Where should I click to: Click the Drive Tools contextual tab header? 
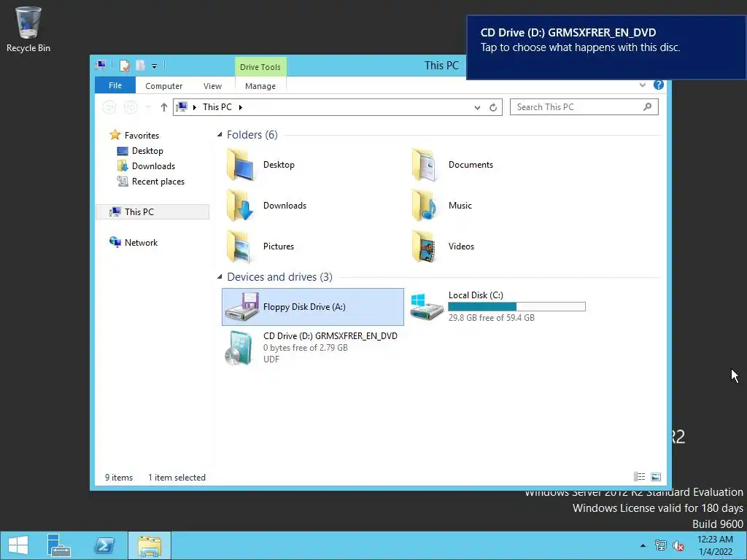click(260, 67)
